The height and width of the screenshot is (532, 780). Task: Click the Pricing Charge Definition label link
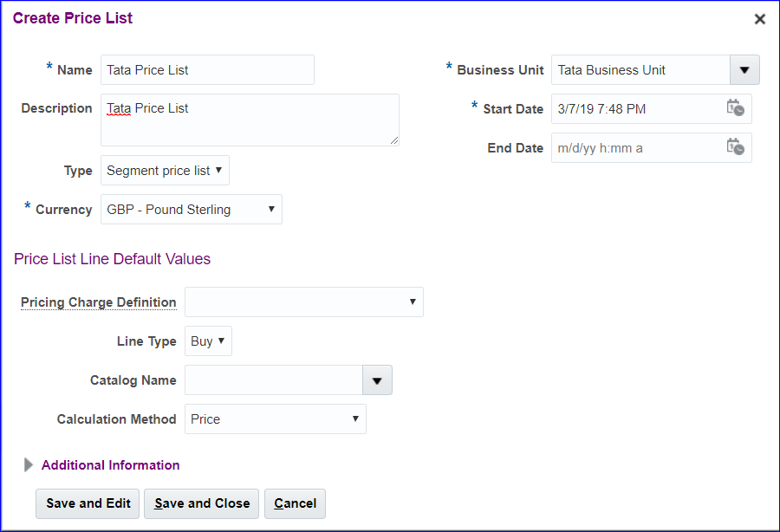(98, 302)
